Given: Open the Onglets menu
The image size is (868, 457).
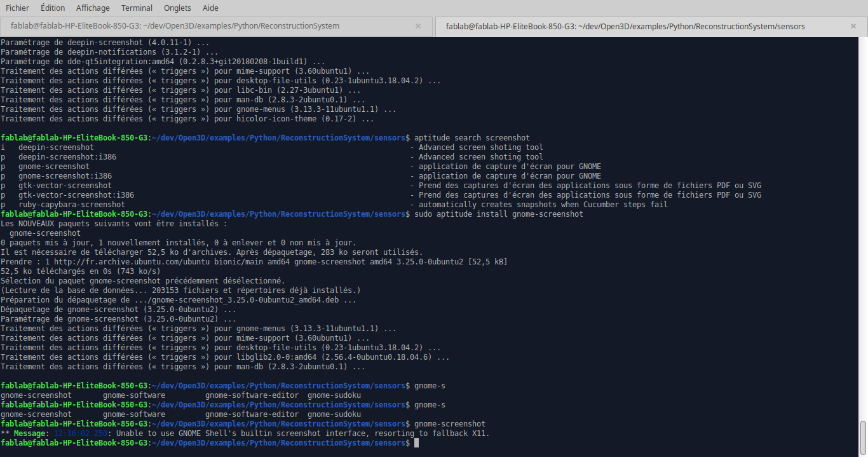Looking at the screenshot, I should (177, 8).
